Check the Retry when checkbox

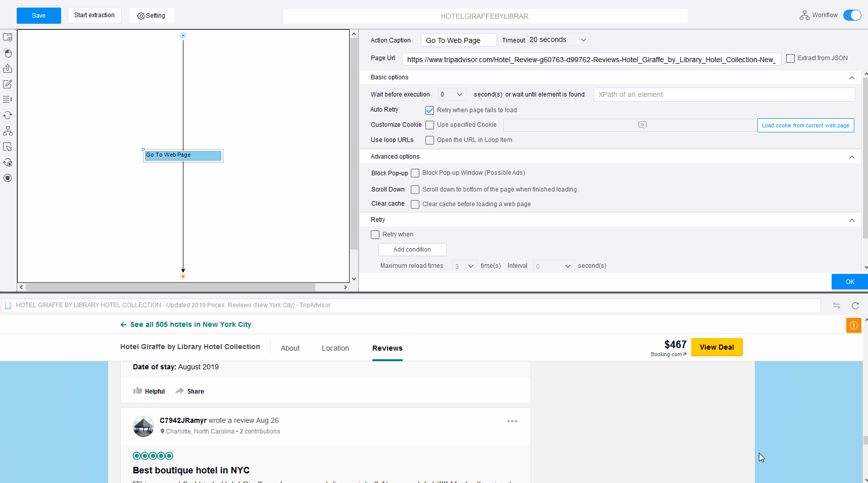coord(375,234)
